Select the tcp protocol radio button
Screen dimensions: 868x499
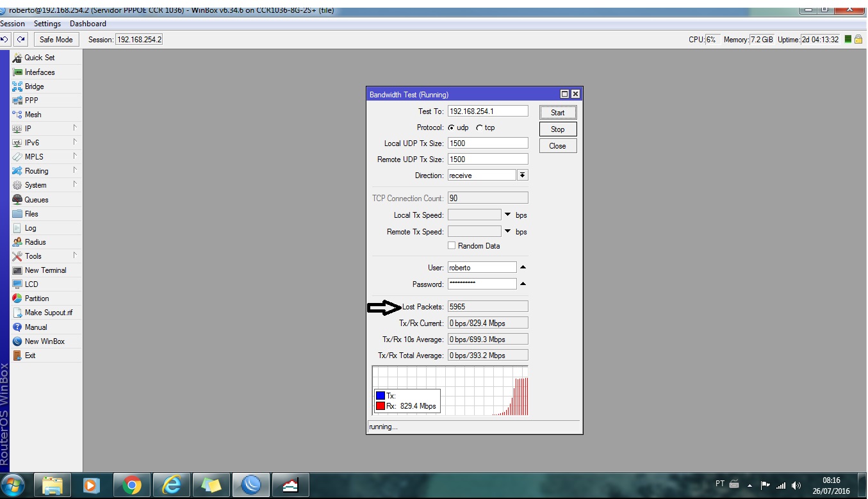[x=479, y=127]
